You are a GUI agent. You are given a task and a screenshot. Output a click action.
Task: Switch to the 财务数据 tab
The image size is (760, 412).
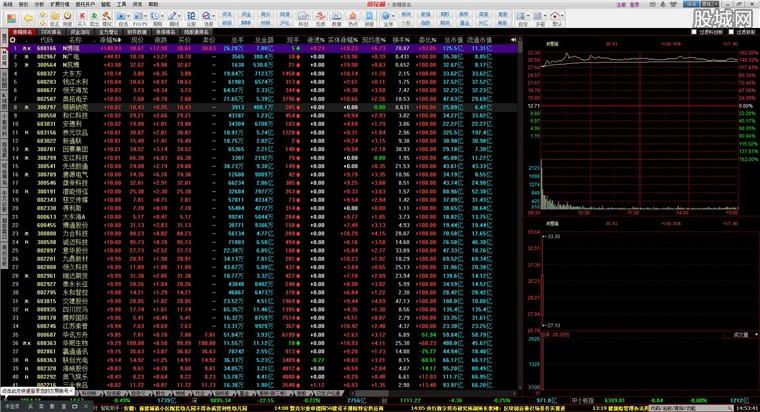[137, 32]
